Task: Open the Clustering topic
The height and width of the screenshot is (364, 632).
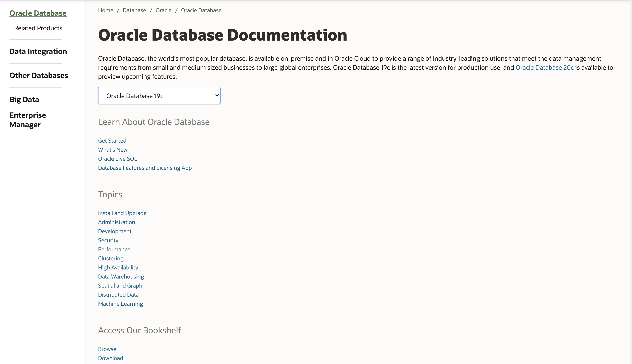Action: [x=111, y=258]
